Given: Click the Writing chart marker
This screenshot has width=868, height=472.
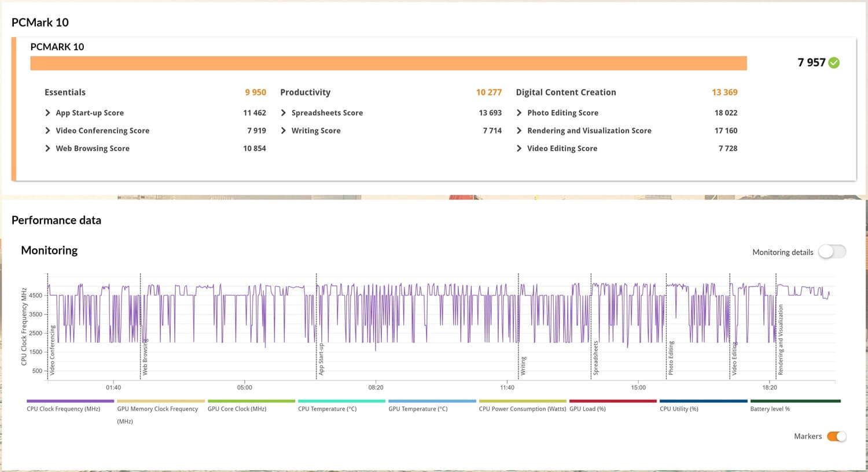Looking at the screenshot, I should [x=523, y=366].
